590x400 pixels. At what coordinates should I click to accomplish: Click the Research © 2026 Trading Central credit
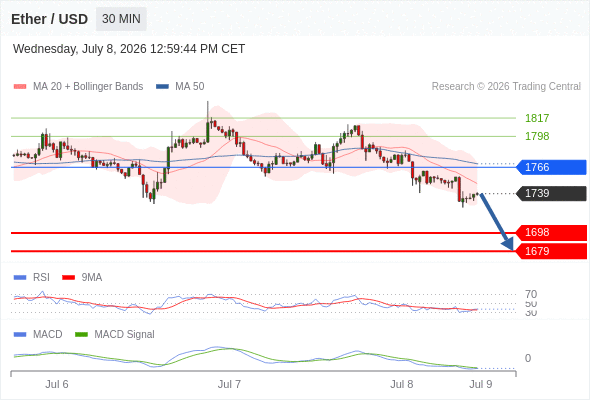point(506,87)
